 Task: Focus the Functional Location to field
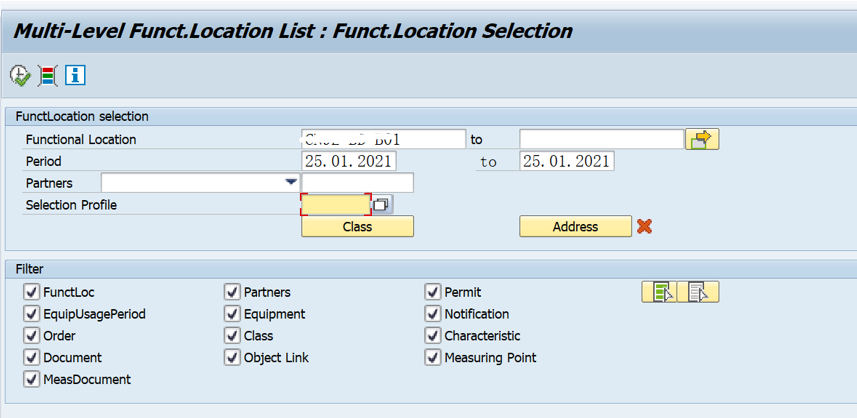(x=601, y=139)
